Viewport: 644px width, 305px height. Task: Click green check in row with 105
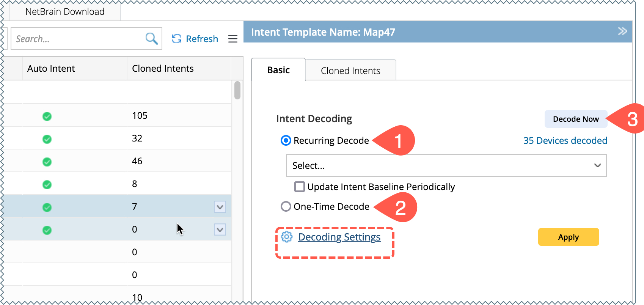(x=47, y=116)
